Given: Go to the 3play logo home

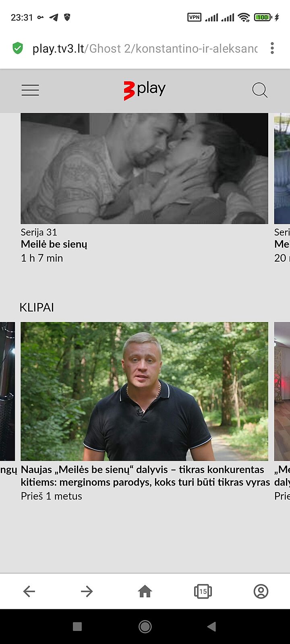Looking at the screenshot, I should (145, 90).
